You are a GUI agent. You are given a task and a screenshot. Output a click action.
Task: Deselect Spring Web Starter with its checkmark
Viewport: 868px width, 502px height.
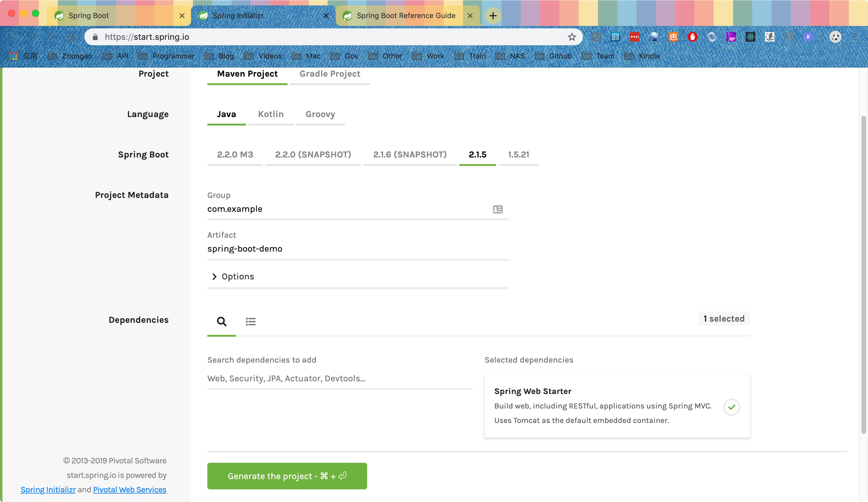(731, 407)
